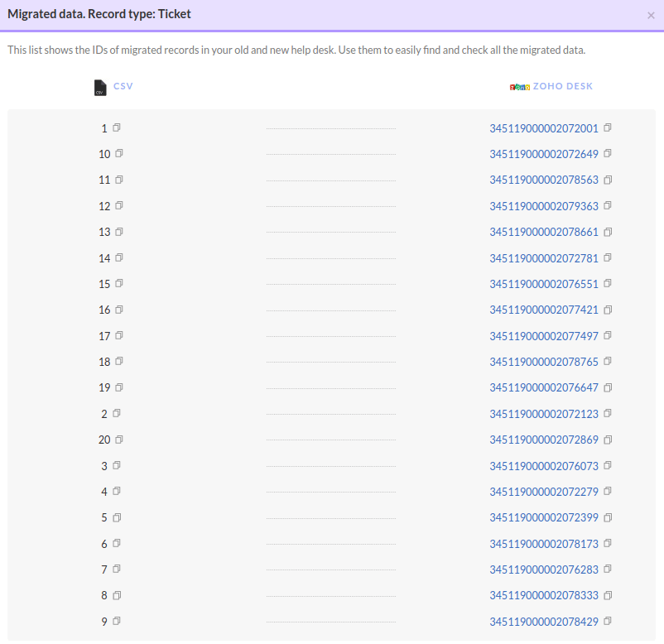Click the CSV column header
Image resolution: width=664 pixels, height=644 pixels.
click(x=123, y=86)
